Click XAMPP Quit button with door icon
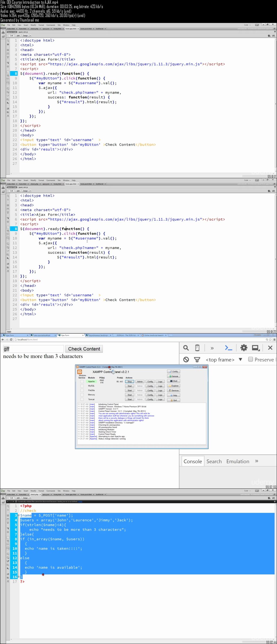The height and width of the screenshot is (644, 277). [173, 400]
